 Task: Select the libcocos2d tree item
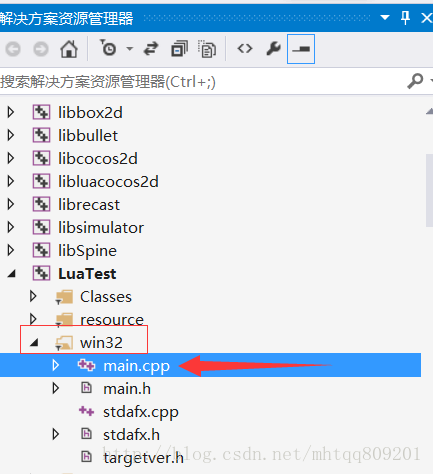pyautogui.click(x=98, y=158)
